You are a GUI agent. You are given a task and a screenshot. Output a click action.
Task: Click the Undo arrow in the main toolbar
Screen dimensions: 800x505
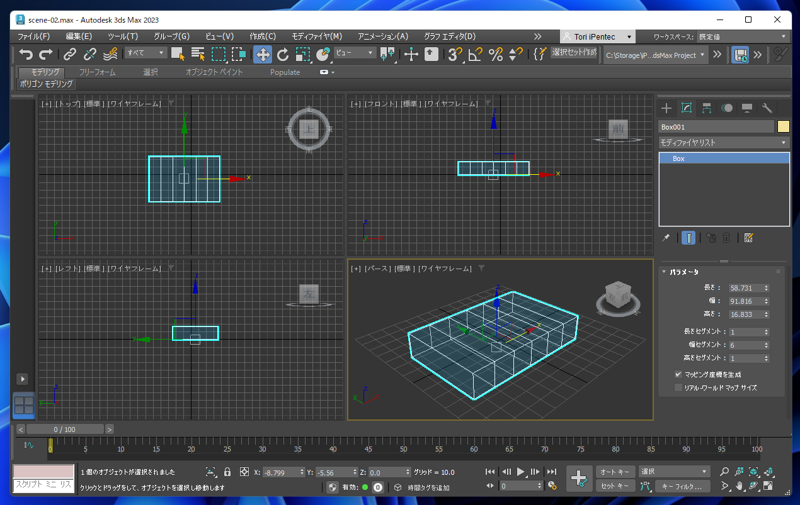tap(26, 54)
